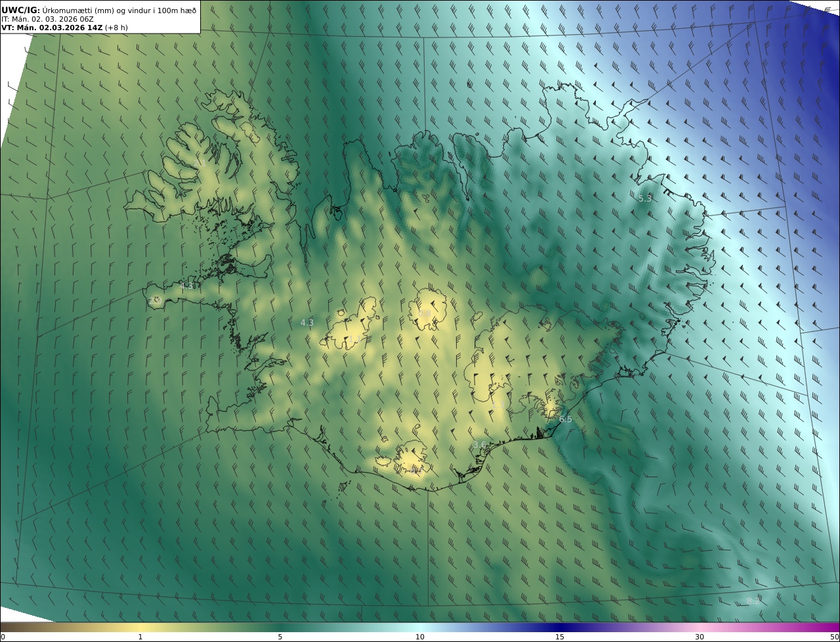Click the 50 tick on the color scale

[835, 637]
